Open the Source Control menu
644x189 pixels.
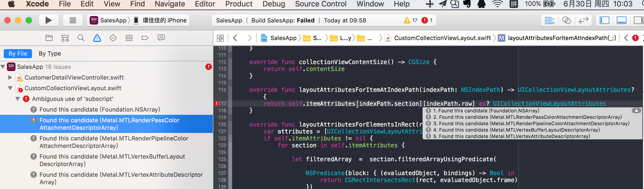pos(321,4)
